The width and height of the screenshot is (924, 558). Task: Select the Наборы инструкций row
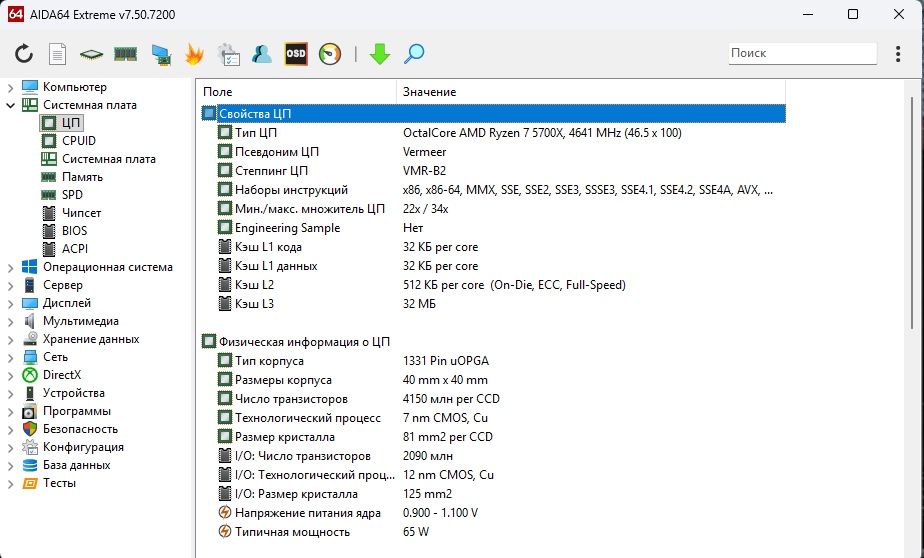click(493, 190)
